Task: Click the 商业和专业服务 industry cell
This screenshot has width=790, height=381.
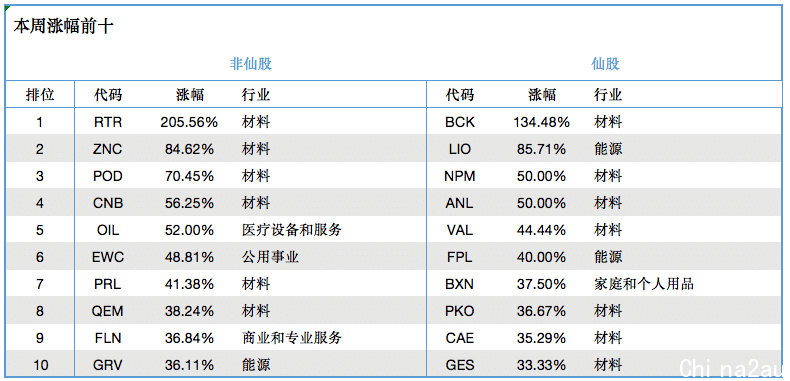Action: (x=292, y=338)
